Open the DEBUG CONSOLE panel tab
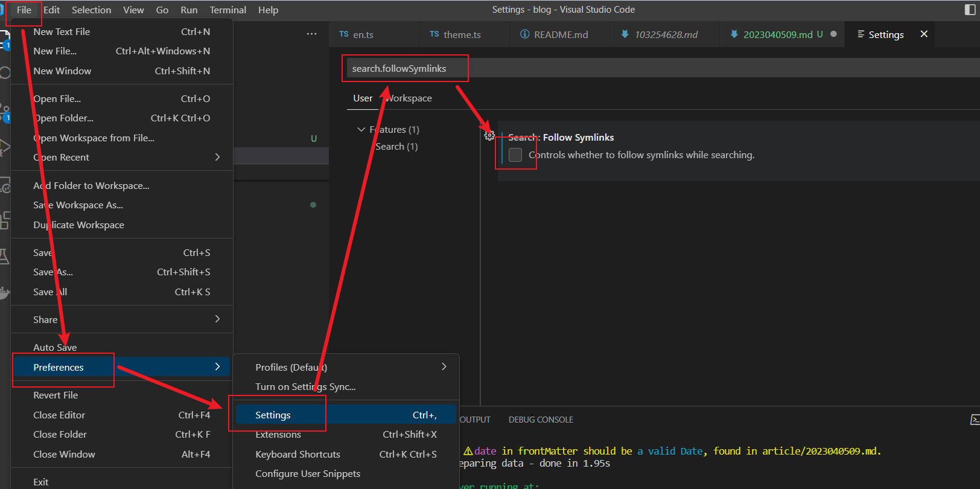The image size is (980, 489). (541, 420)
